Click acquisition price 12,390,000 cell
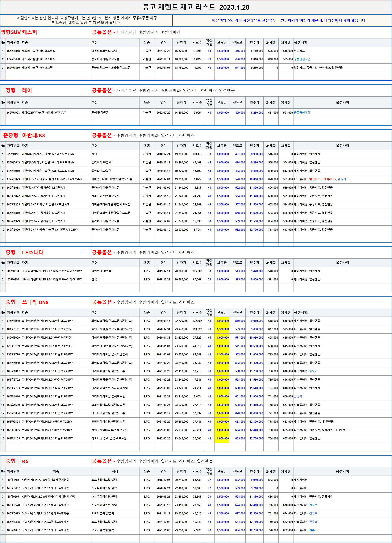 (x=255, y=422)
